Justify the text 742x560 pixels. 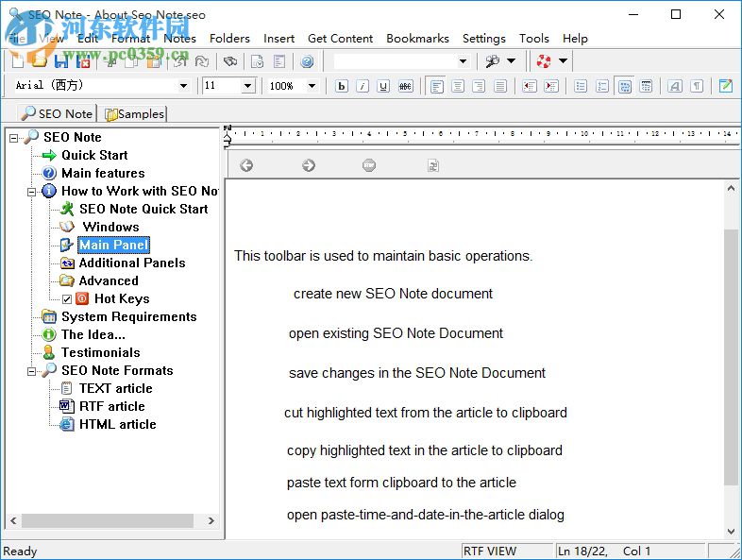point(500,86)
